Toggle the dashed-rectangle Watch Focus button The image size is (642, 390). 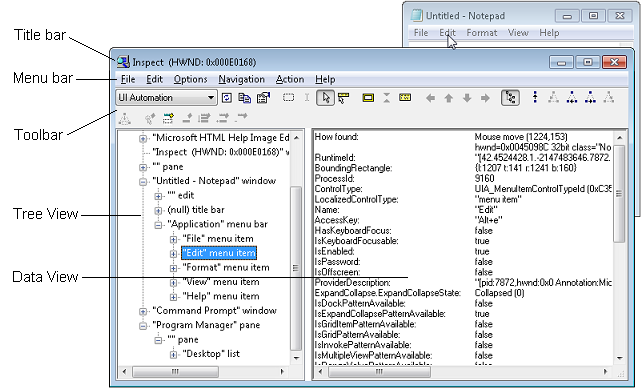(289, 98)
